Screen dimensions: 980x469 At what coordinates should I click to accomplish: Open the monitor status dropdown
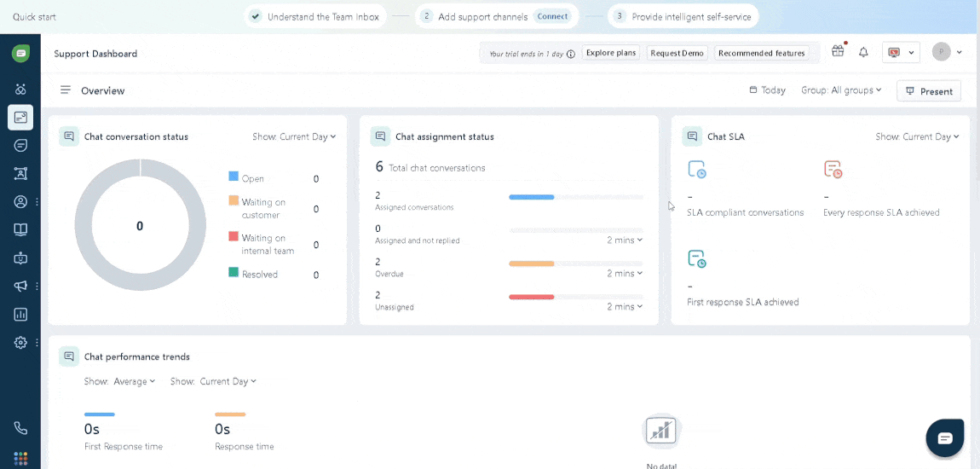click(901, 53)
